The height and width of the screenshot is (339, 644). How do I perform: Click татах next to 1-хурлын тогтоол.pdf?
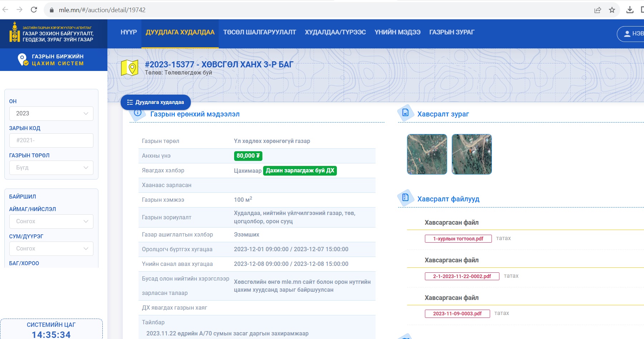point(503,238)
